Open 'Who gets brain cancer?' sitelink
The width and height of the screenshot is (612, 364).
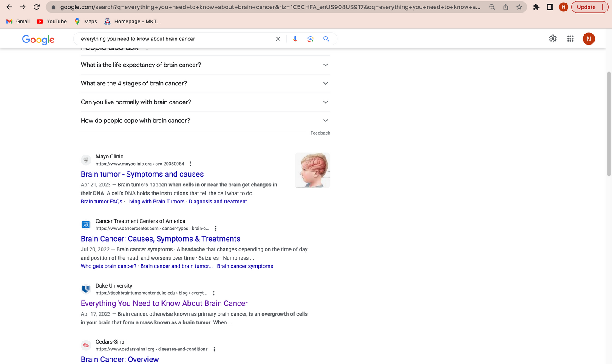108,266
